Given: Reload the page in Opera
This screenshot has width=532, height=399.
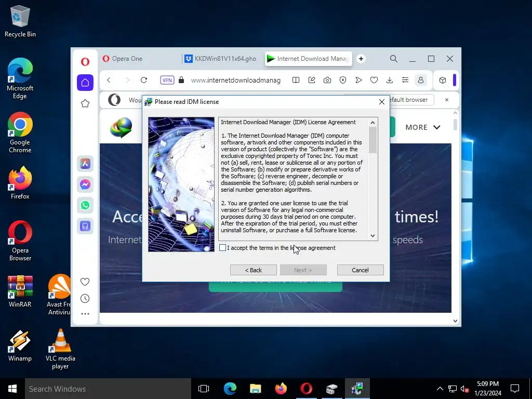Looking at the screenshot, I should 144,80.
